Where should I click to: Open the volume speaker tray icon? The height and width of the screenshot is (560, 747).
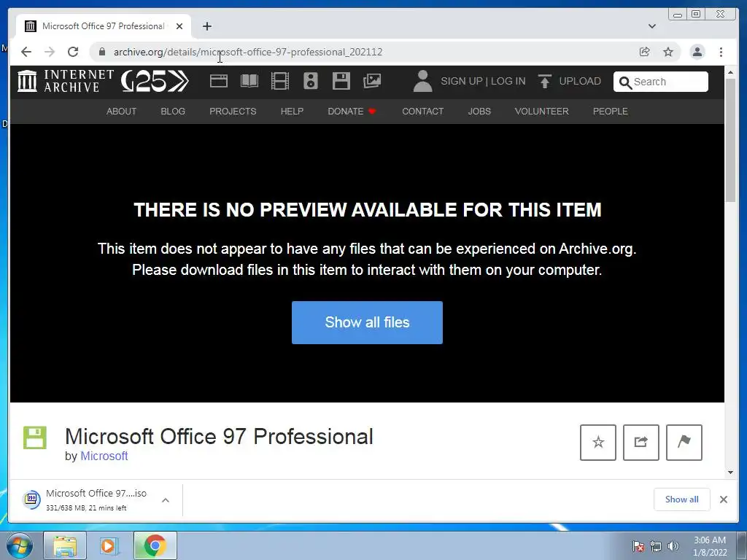click(x=673, y=546)
